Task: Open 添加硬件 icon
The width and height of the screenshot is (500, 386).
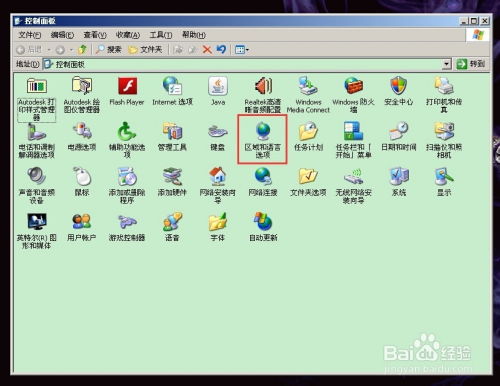Action: (x=172, y=176)
